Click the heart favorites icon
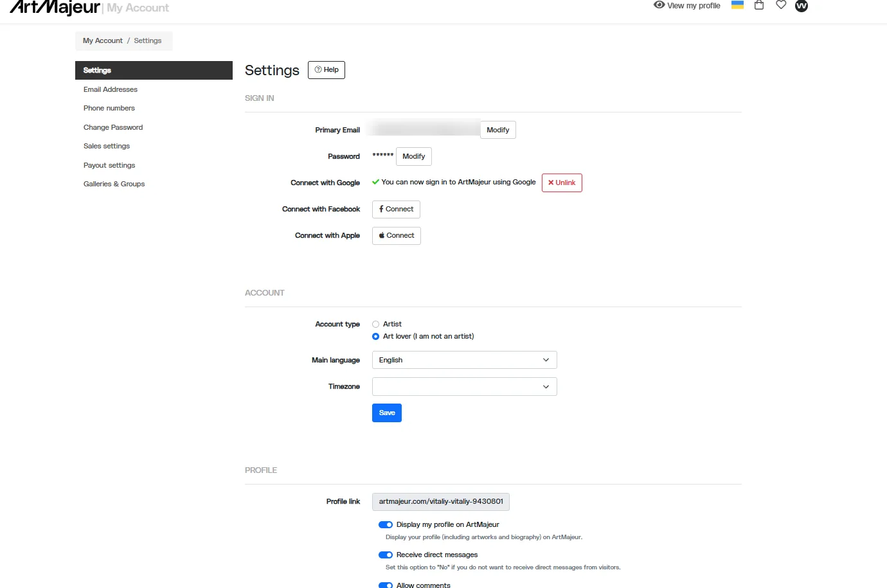Screen dimensions: 887x588 pos(781,5)
